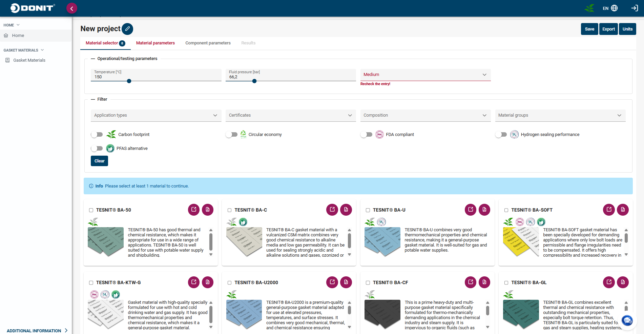
Task: Tick the TESNIT BA-U checkbox
Action: [x=368, y=210]
